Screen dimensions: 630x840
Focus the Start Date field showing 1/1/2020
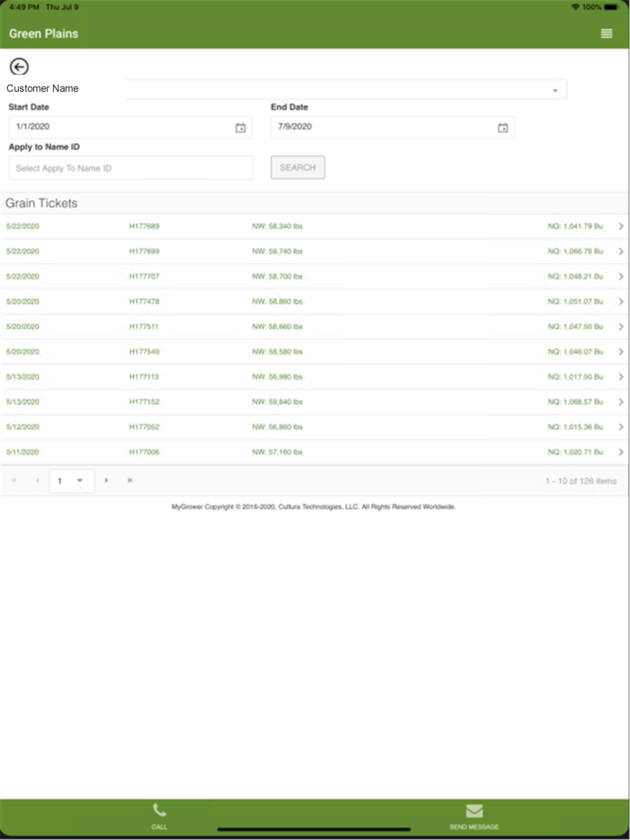point(130,128)
